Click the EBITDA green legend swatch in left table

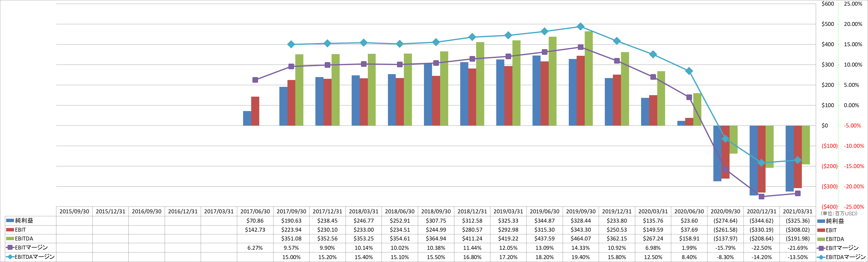tap(10, 239)
